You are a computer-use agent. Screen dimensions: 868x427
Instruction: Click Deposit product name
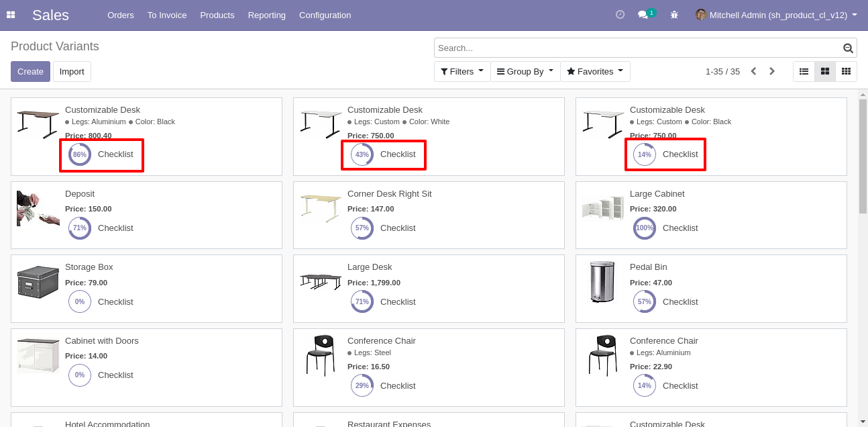click(80, 194)
